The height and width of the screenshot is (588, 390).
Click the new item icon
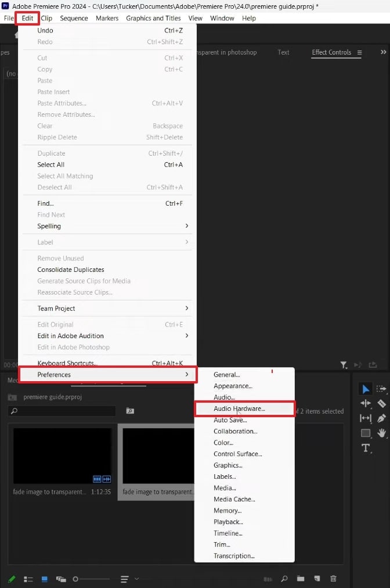pos(317,579)
